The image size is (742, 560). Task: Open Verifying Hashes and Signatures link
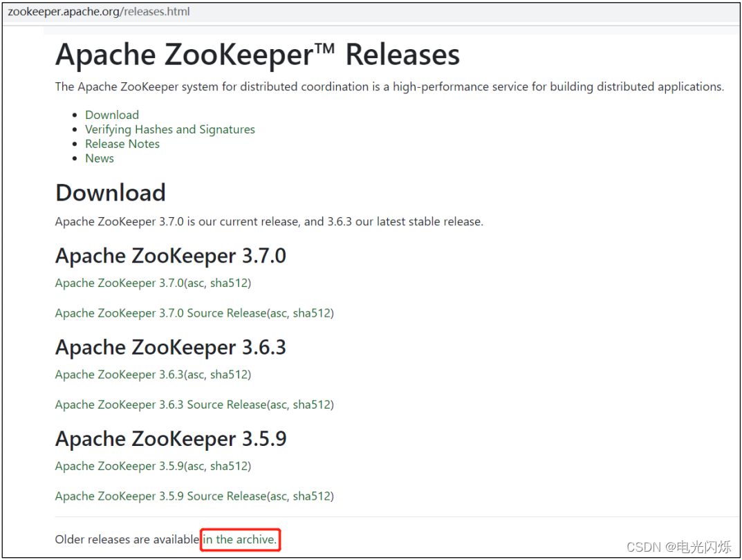(169, 129)
